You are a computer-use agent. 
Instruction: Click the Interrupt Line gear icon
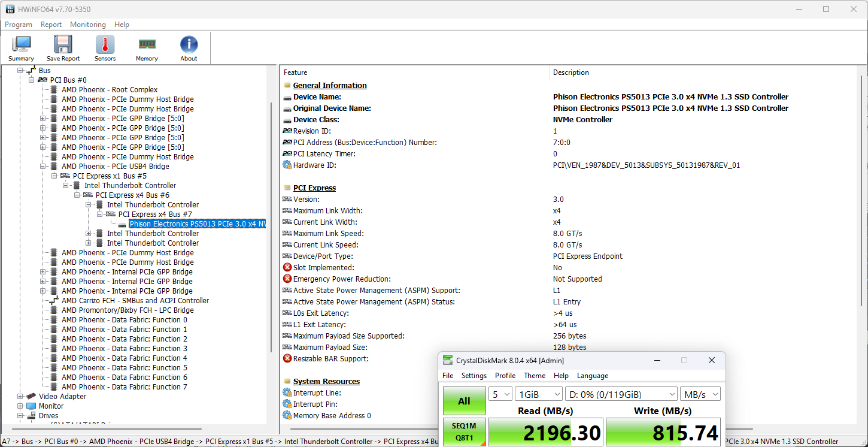(x=287, y=392)
